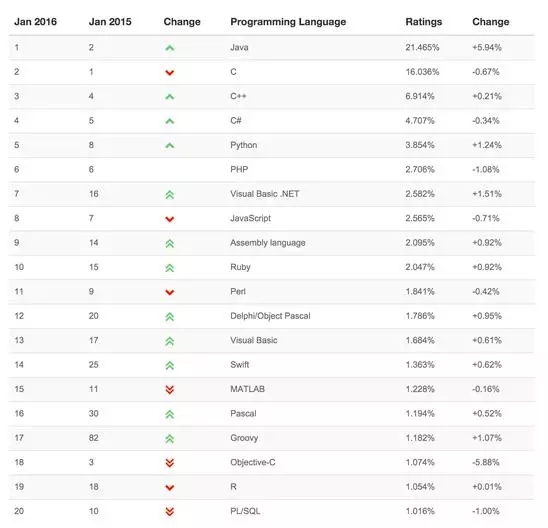Click the Jan 2015 column header
The height and width of the screenshot is (528, 548).
[110, 22]
